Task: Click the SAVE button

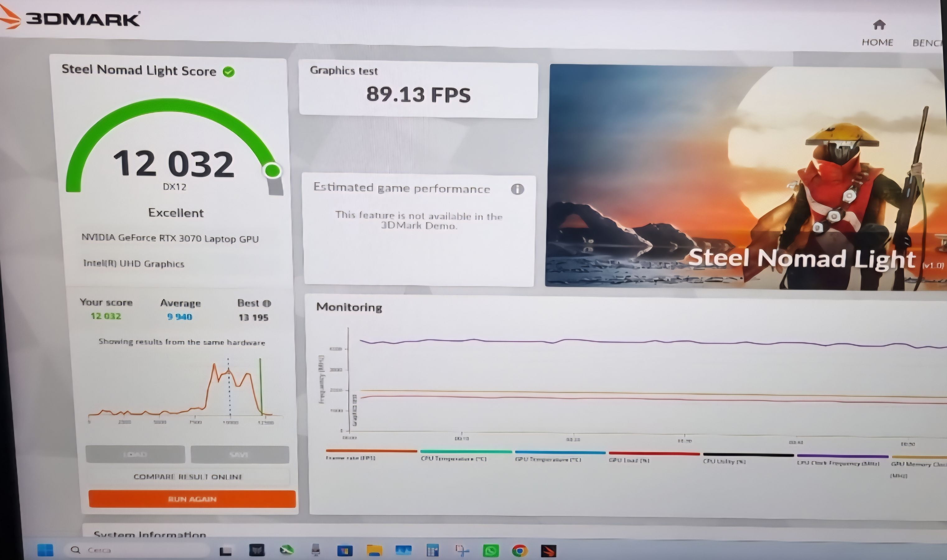Action: coord(240,454)
